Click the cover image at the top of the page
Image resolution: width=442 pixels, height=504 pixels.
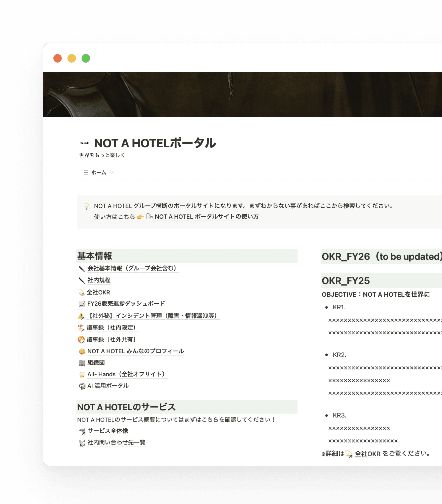pos(242,95)
